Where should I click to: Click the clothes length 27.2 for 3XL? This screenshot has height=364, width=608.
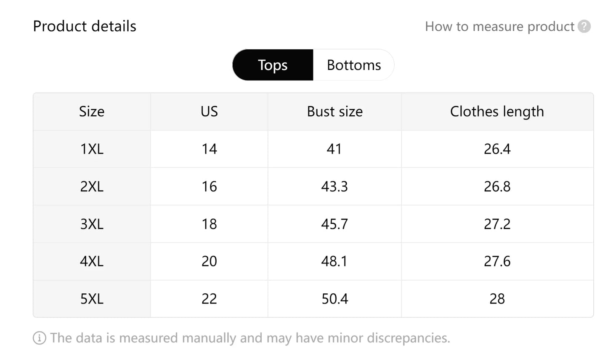(497, 224)
